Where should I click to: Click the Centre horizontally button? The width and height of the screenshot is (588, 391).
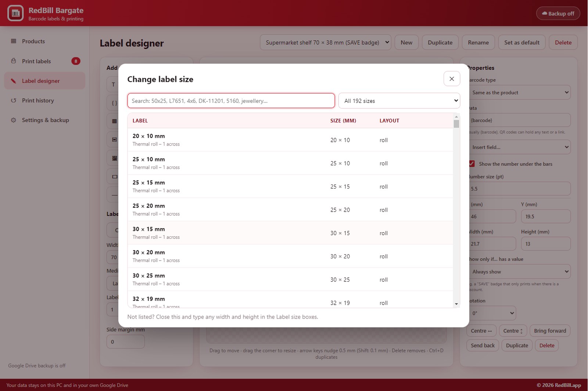coord(481,331)
